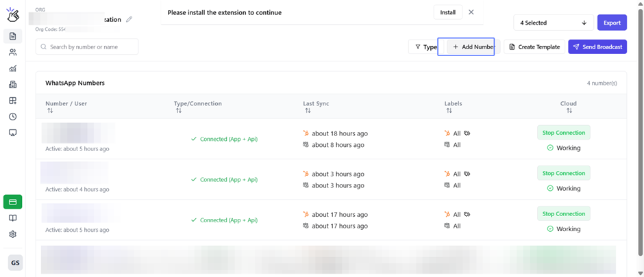Click the Export button
This screenshot has height=277, width=644.
click(x=612, y=23)
